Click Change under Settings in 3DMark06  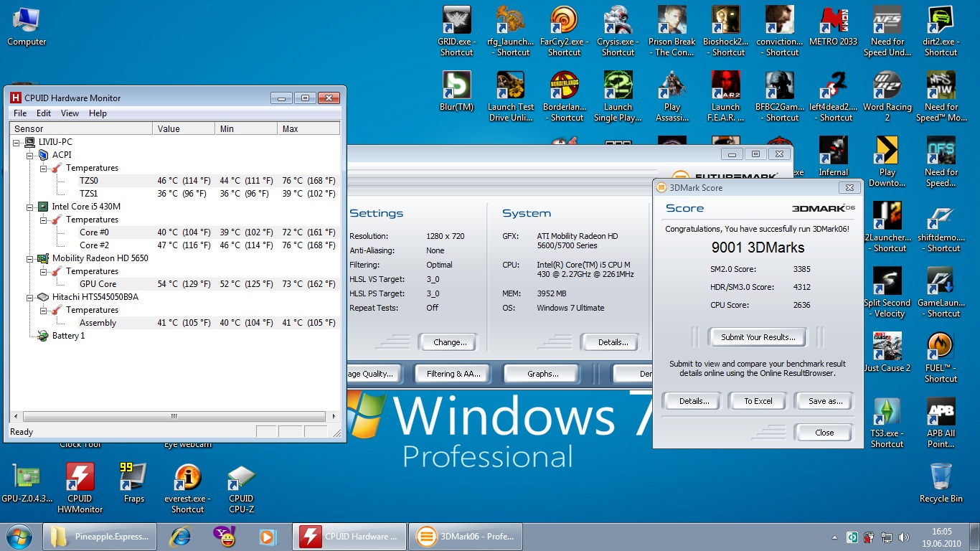[450, 342]
